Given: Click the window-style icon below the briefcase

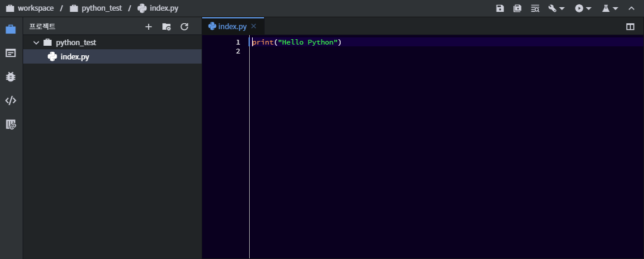Looking at the screenshot, I should click(x=11, y=53).
